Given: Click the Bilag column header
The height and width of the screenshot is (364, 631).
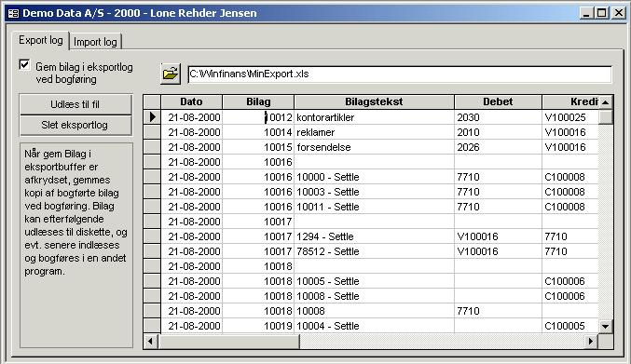Looking at the screenshot, I should [258, 101].
